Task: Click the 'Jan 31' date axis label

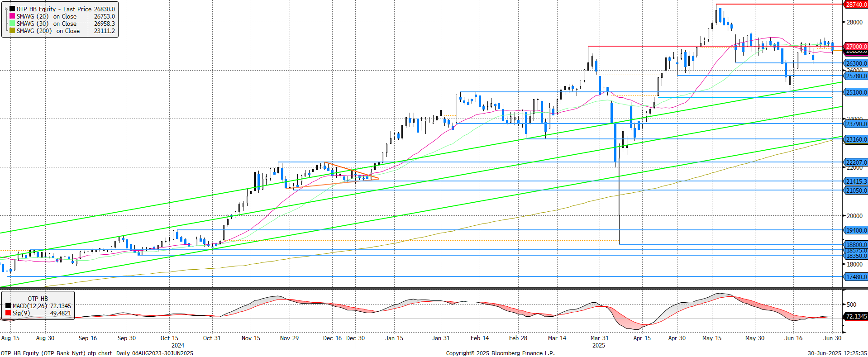Action: (x=441, y=338)
